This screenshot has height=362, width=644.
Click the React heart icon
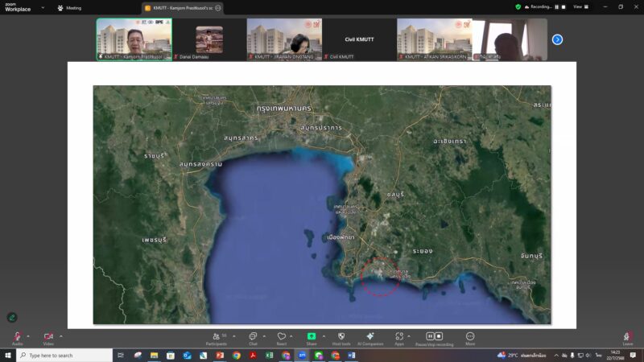tap(281, 336)
